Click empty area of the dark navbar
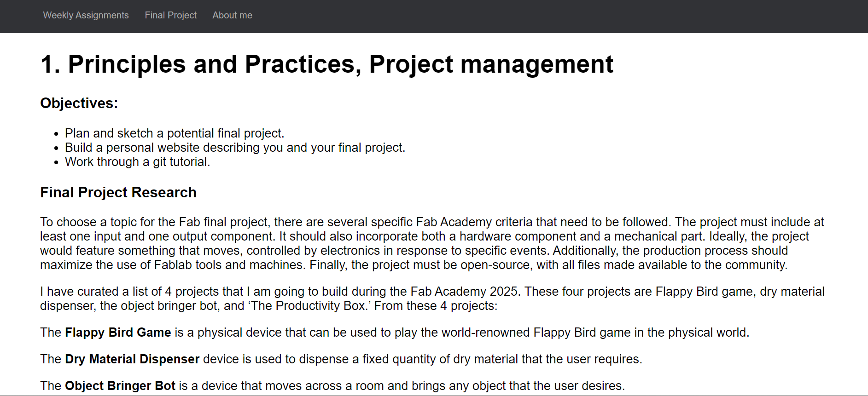Screen dimensions: 868x396 click(553, 16)
